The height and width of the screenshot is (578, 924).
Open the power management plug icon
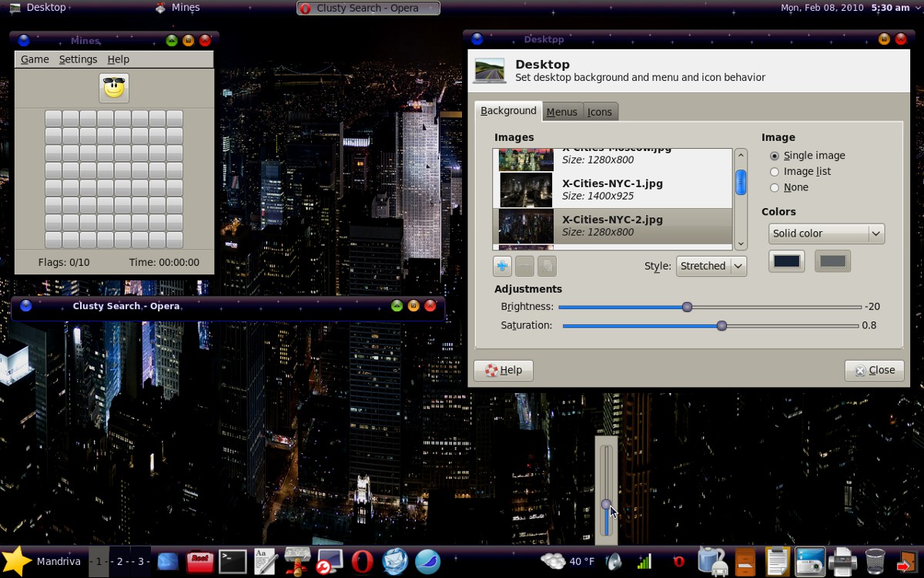point(713,562)
